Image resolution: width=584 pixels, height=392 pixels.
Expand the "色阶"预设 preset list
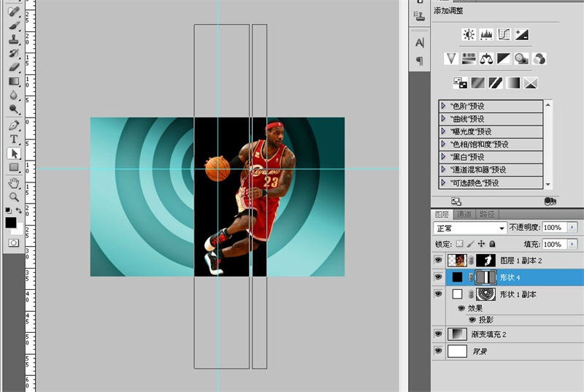point(444,106)
